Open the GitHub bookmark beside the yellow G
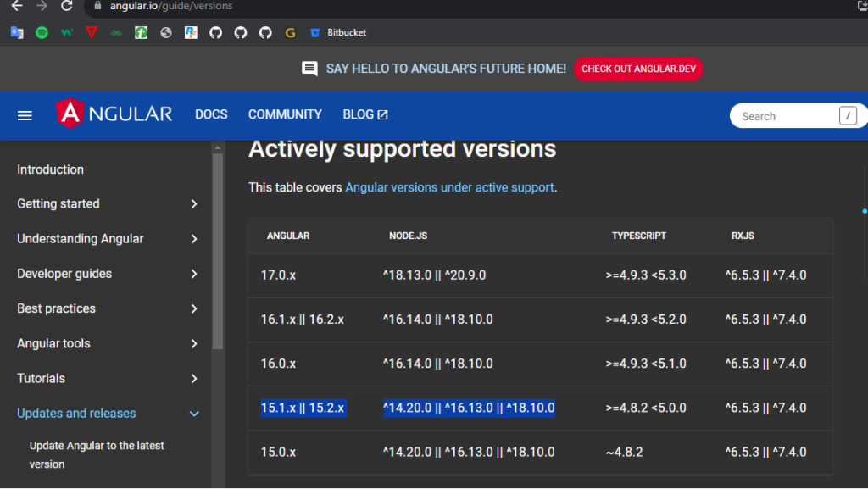This screenshot has height=489, width=868. (265, 33)
